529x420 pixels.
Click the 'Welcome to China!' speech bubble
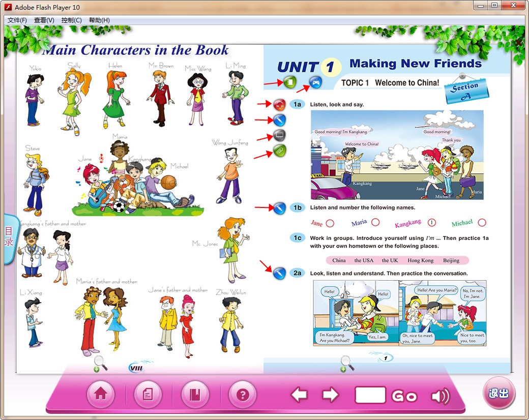pos(362,144)
